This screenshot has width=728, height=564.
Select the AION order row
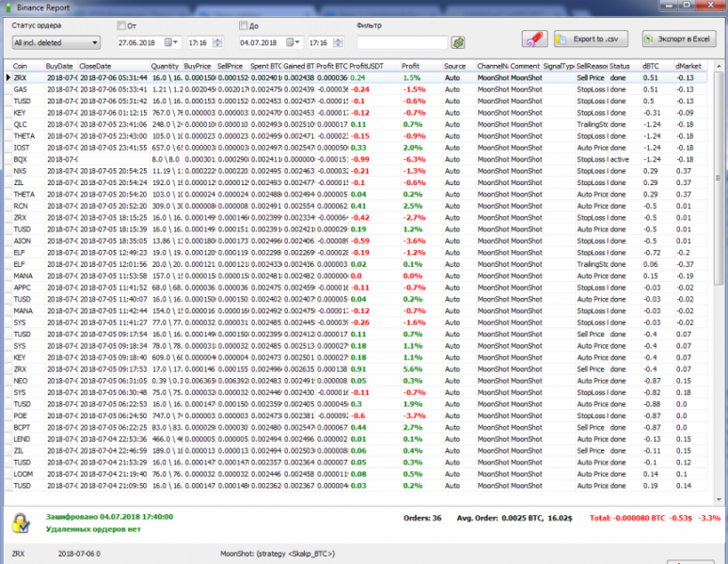tap(356, 241)
